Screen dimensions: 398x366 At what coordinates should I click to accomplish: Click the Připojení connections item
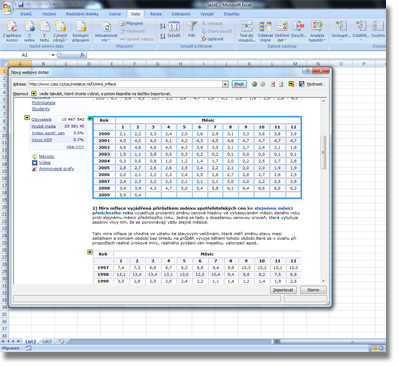[x=132, y=23]
